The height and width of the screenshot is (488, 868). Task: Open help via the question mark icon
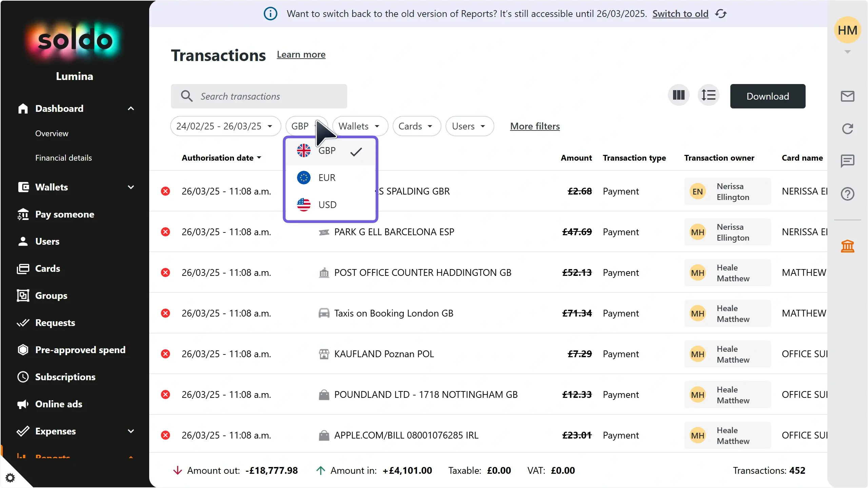pos(847,194)
